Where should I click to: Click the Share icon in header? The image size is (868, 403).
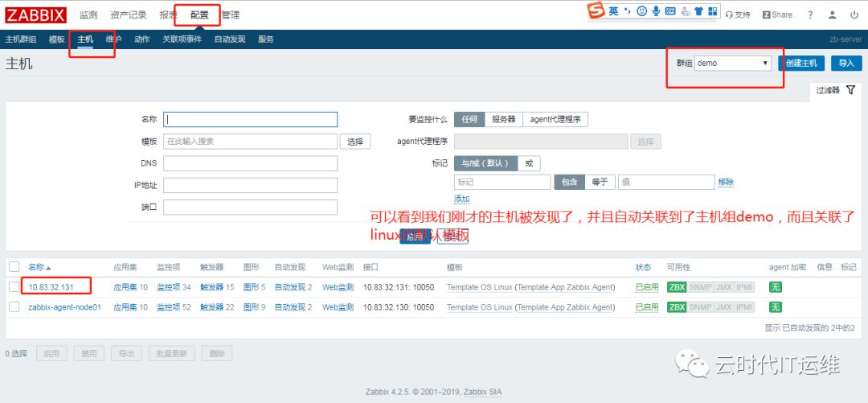(x=777, y=15)
